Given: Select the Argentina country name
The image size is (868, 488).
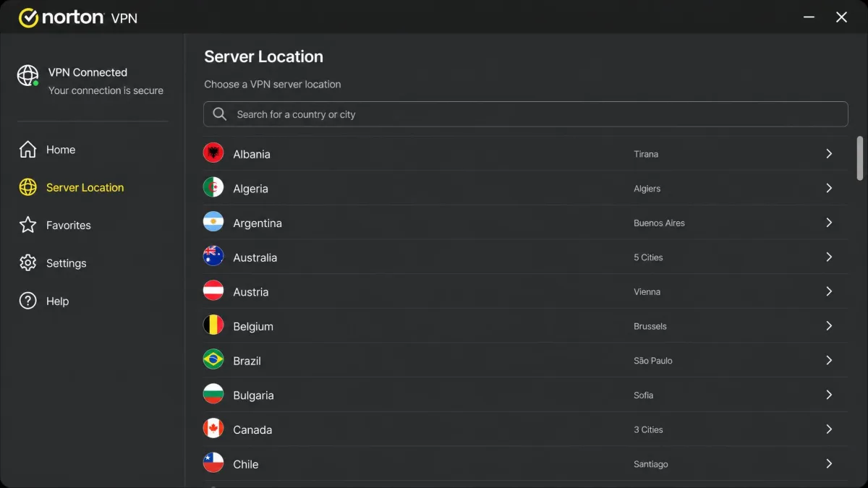Looking at the screenshot, I should pyautogui.click(x=258, y=223).
